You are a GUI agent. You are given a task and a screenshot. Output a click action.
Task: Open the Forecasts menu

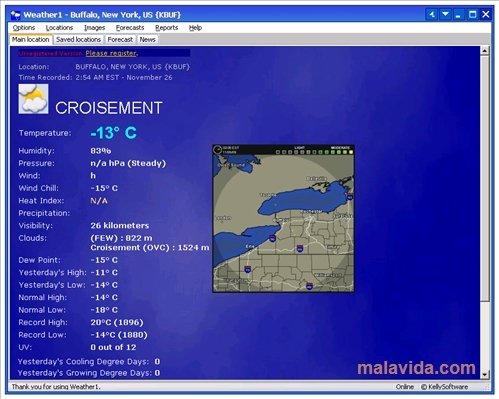(x=130, y=28)
